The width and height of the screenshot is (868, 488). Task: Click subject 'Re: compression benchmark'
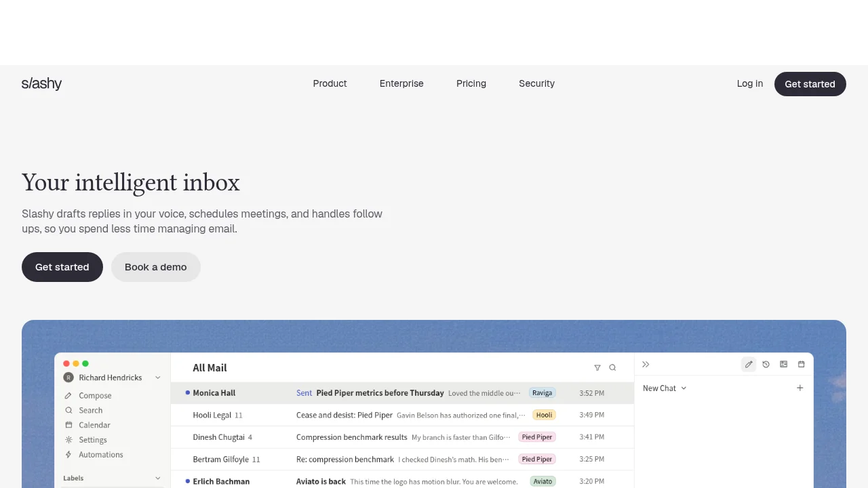pos(345,460)
